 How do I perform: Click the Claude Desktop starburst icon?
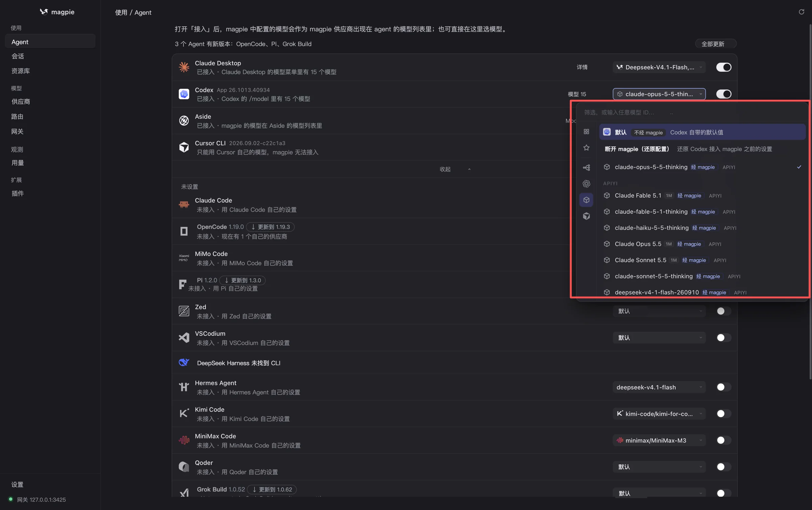point(184,67)
